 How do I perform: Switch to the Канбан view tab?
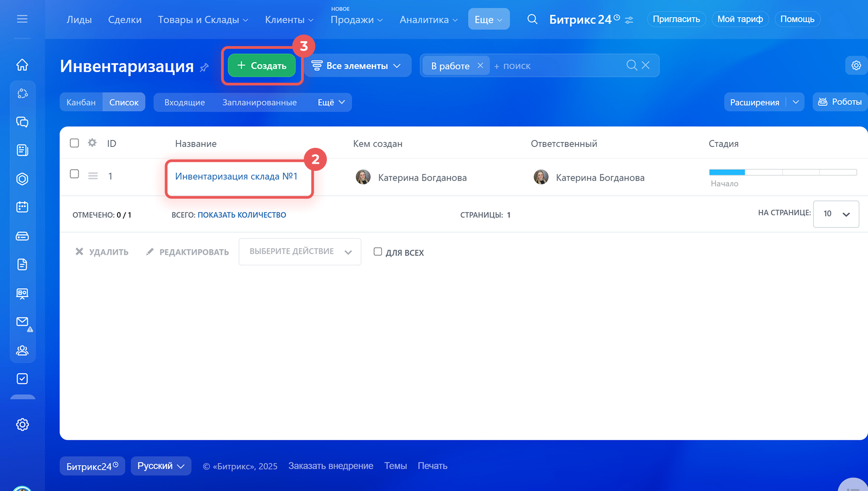point(81,103)
